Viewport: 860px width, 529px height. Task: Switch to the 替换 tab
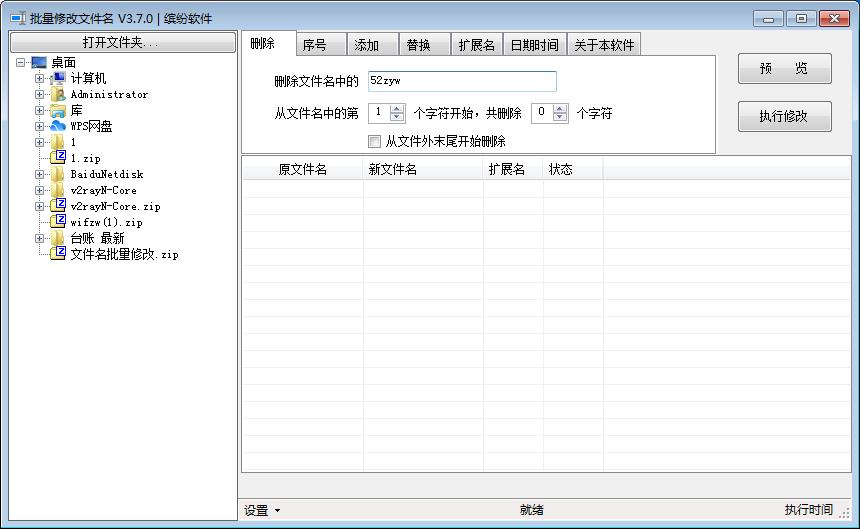coord(418,45)
